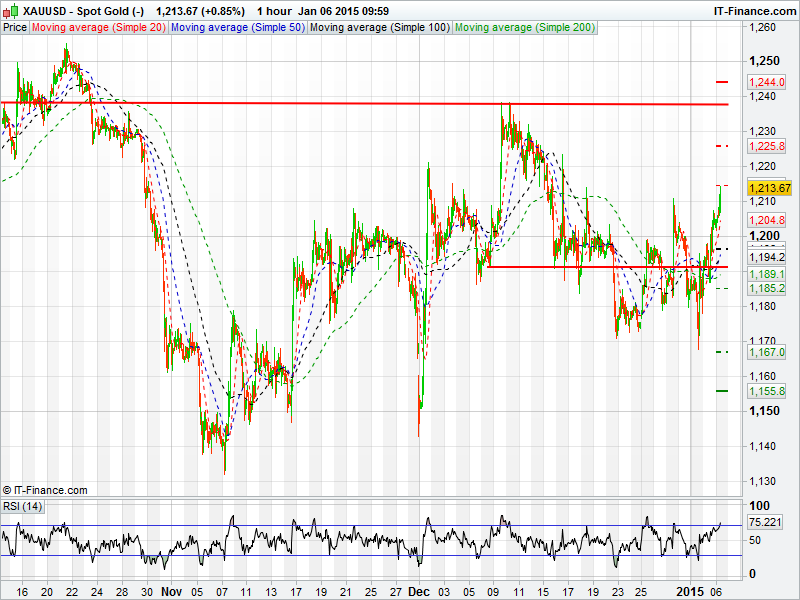
Task: Select the green 1,167.0 price level label
Action: pos(766,352)
